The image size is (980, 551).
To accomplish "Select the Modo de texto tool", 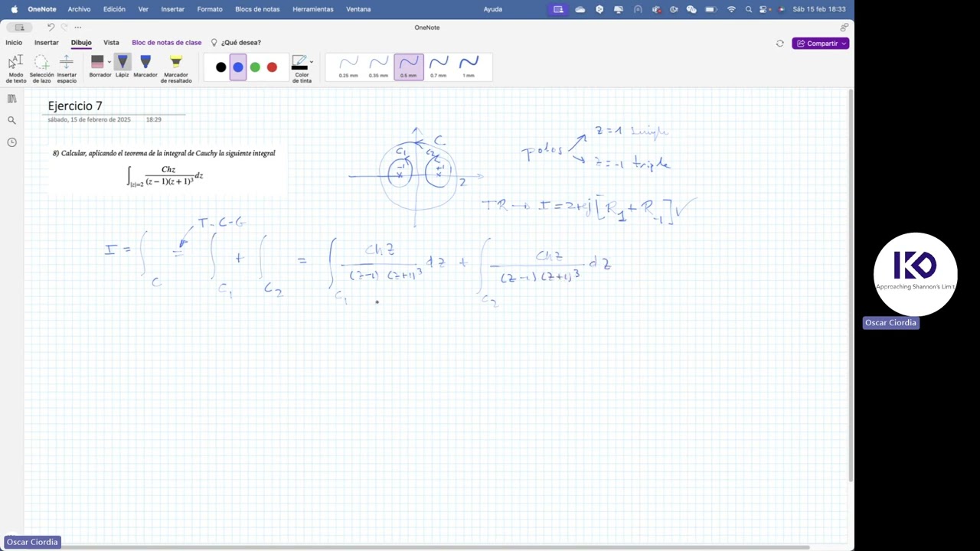I will [16, 68].
